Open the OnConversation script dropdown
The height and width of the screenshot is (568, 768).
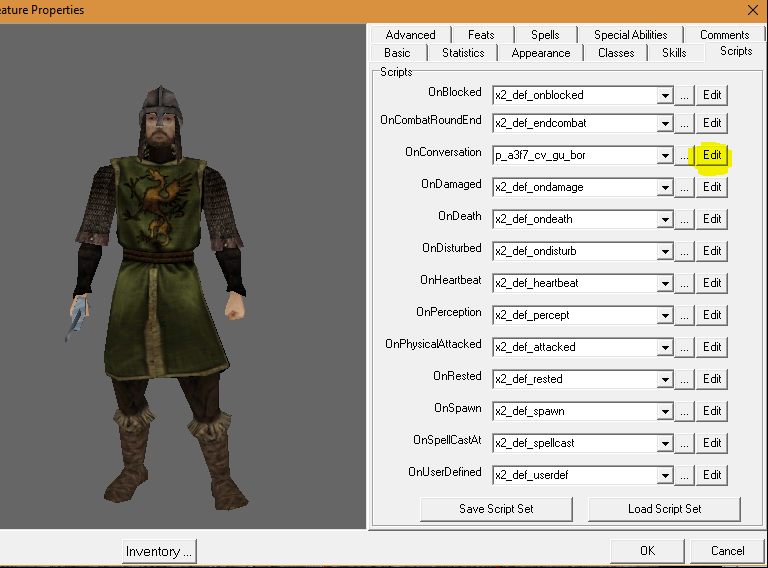point(665,155)
